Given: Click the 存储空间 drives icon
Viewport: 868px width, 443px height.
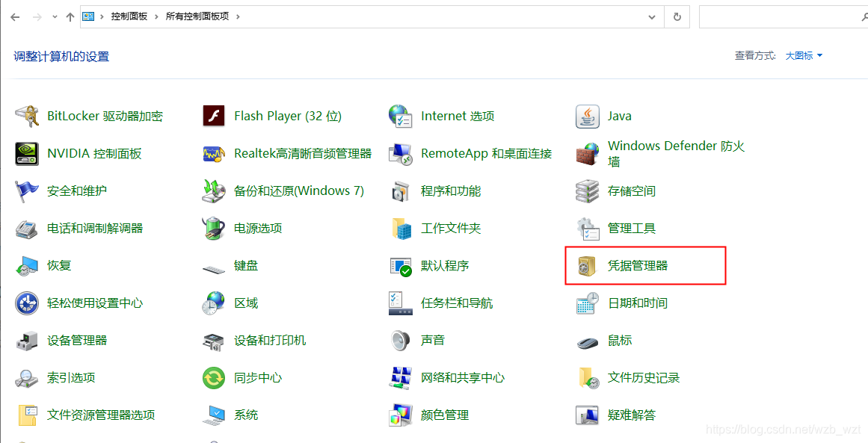Looking at the screenshot, I should pos(588,191).
